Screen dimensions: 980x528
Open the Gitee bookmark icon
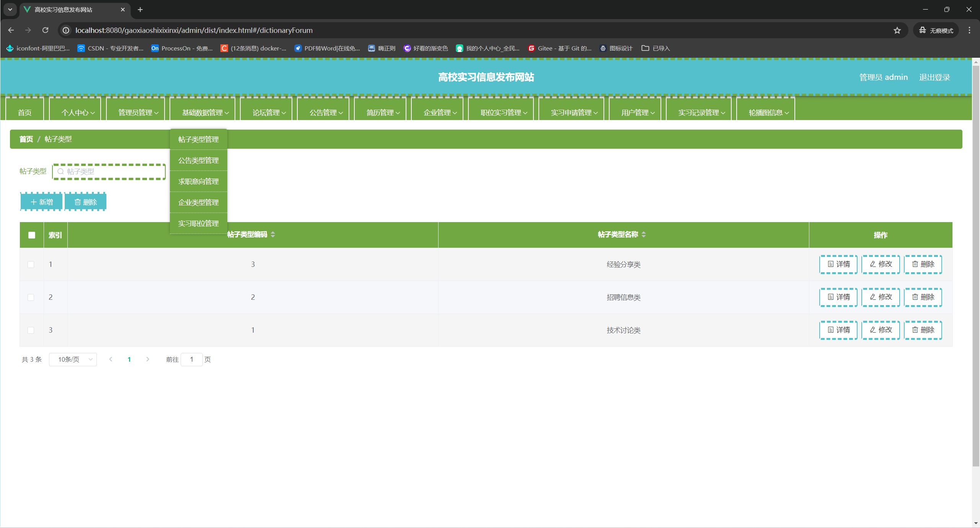point(532,48)
